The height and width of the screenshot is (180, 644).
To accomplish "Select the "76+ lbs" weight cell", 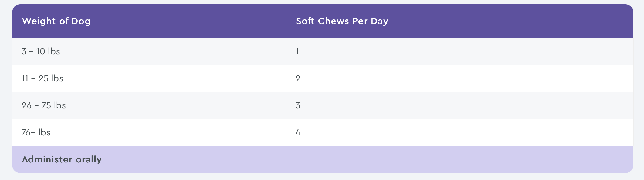I will click(x=36, y=132).
